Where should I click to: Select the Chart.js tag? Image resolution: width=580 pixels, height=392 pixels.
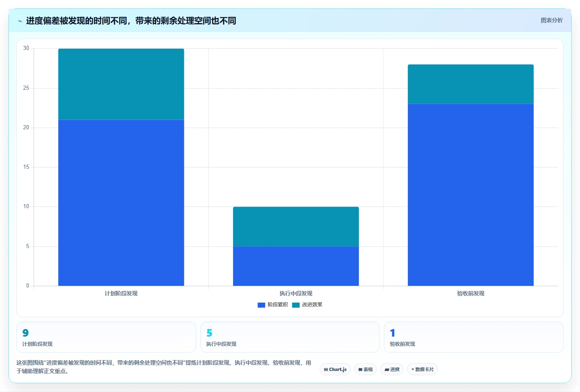pos(335,369)
